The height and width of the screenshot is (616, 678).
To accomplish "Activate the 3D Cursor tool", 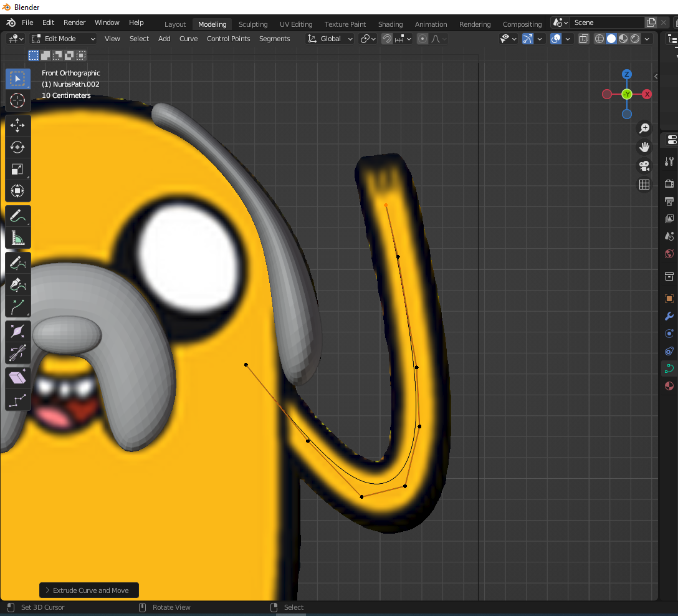I will [x=17, y=100].
